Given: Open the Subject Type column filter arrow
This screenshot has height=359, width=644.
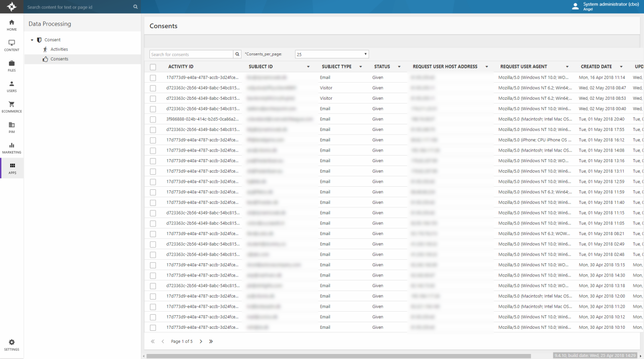Looking at the screenshot, I should (x=361, y=67).
